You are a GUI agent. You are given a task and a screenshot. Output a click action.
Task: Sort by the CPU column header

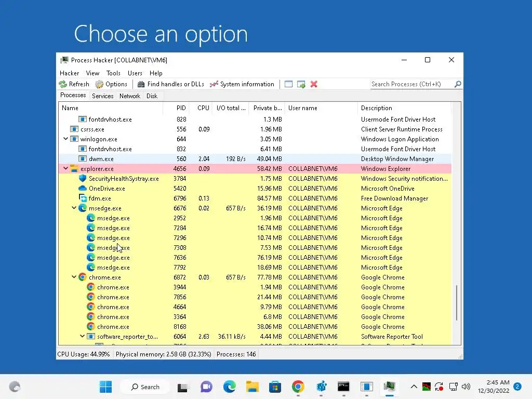point(201,108)
